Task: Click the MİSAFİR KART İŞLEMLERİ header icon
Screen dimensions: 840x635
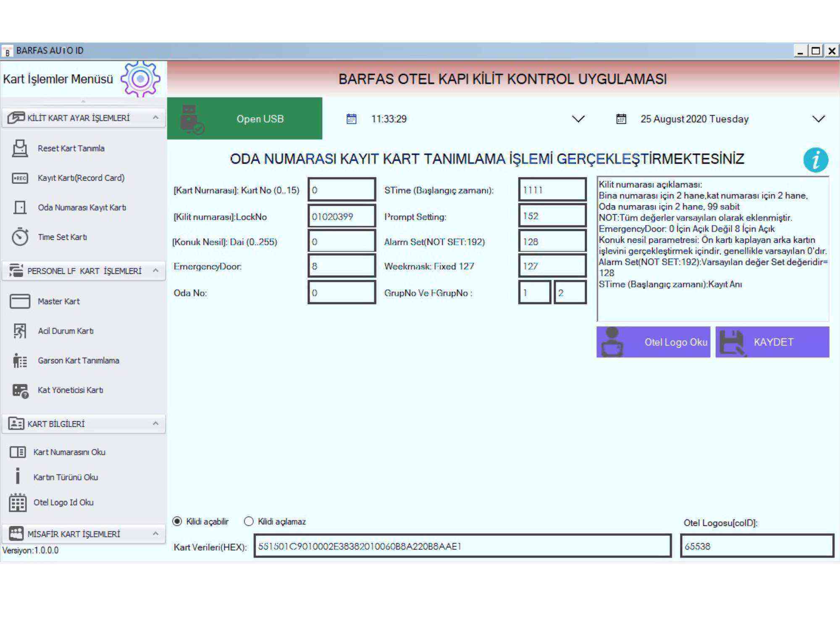Action: [16, 533]
